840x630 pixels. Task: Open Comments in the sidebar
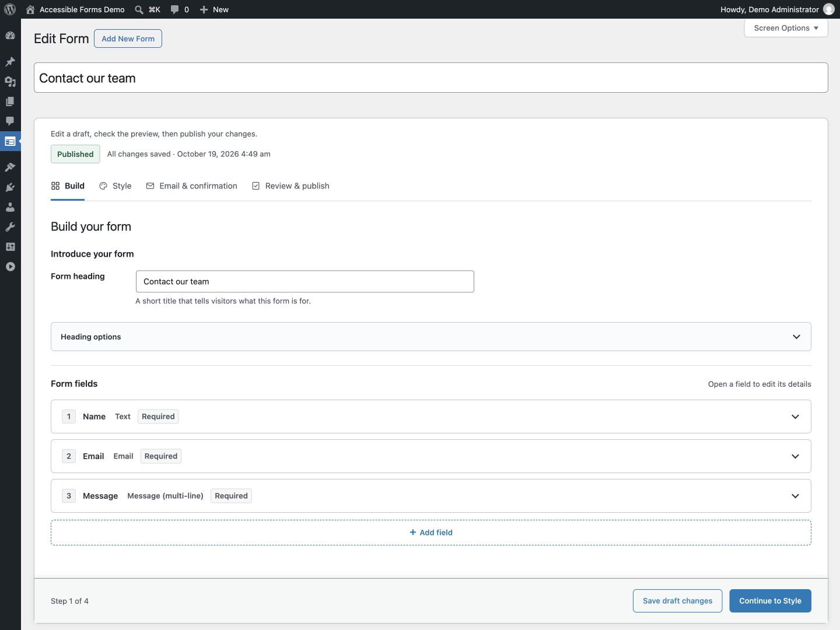[x=10, y=121]
